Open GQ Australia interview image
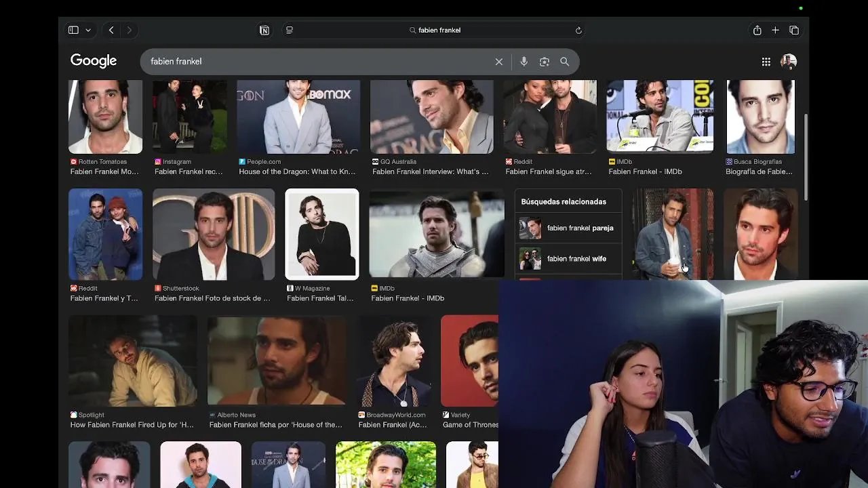868x488 pixels. tap(432, 117)
